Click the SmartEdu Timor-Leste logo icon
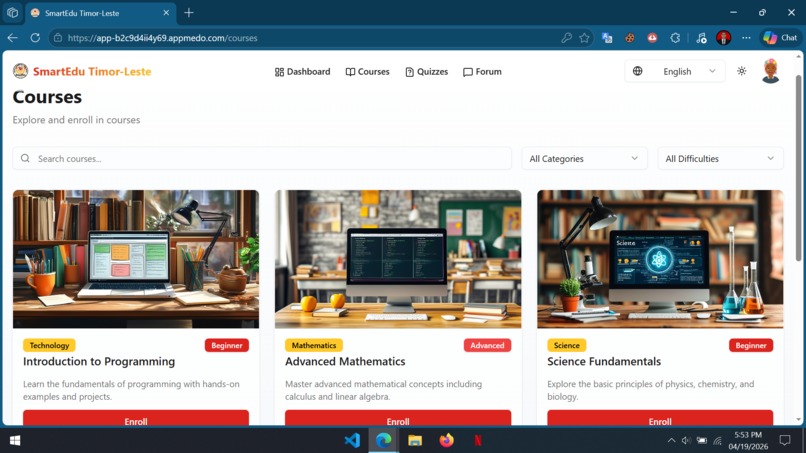 click(21, 71)
